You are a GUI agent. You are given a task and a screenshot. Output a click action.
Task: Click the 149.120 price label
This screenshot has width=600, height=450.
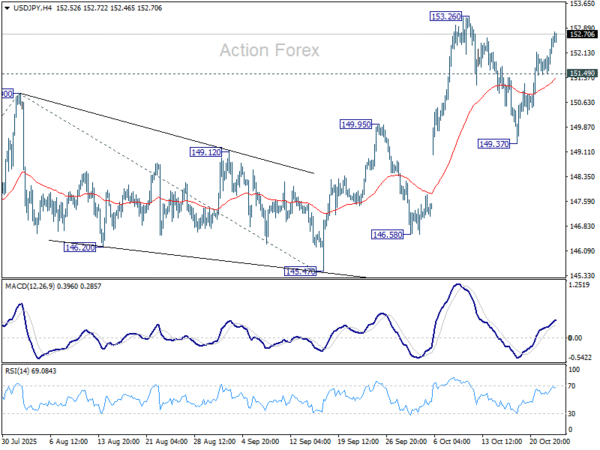click(206, 152)
